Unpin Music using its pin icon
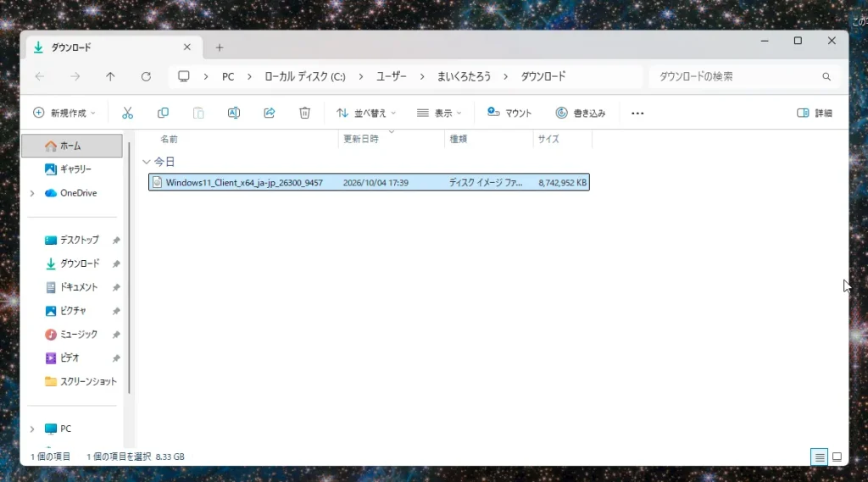868x482 pixels. click(116, 335)
